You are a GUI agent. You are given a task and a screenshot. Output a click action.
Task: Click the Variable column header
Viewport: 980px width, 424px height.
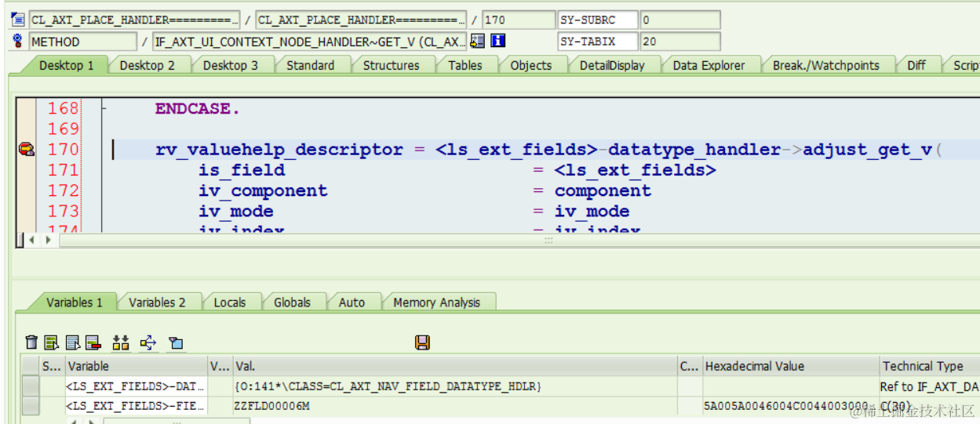136,366
